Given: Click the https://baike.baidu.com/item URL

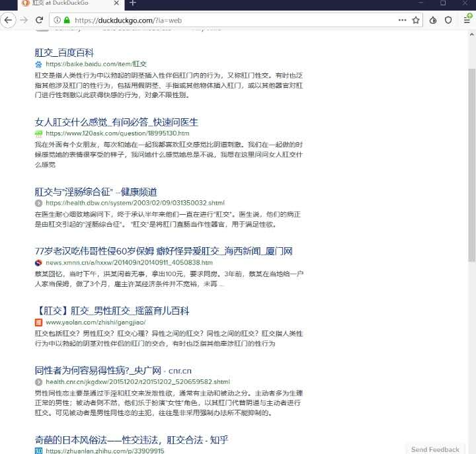Looking at the screenshot, I should (96, 64).
